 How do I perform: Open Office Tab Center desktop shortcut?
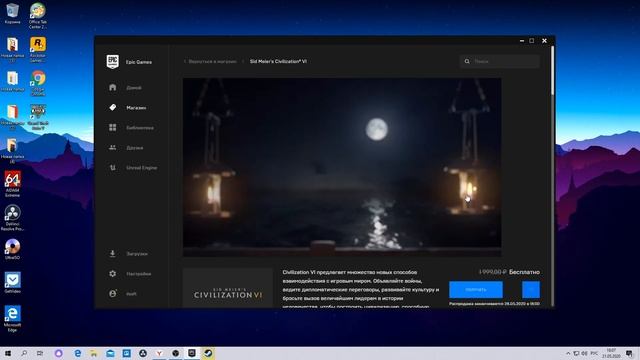click(x=38, y=16)
